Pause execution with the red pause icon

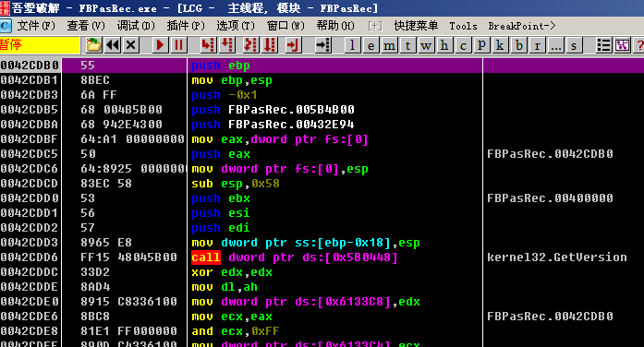(178, 44)
